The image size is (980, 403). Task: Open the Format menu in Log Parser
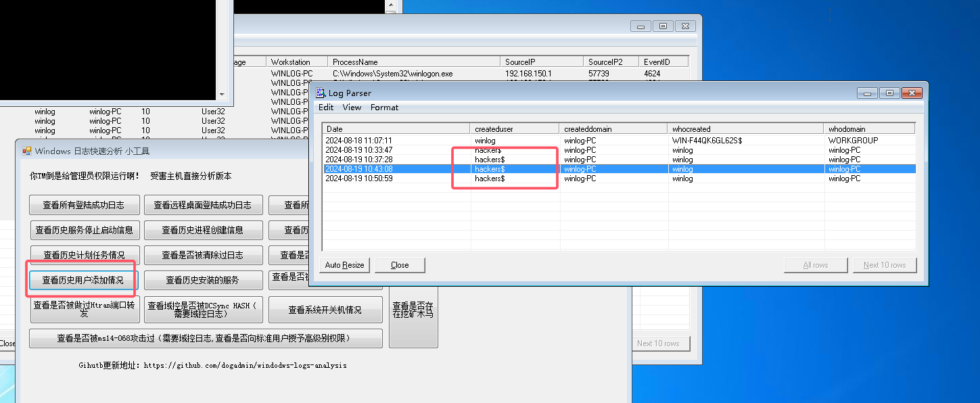[x=384, y=108]
